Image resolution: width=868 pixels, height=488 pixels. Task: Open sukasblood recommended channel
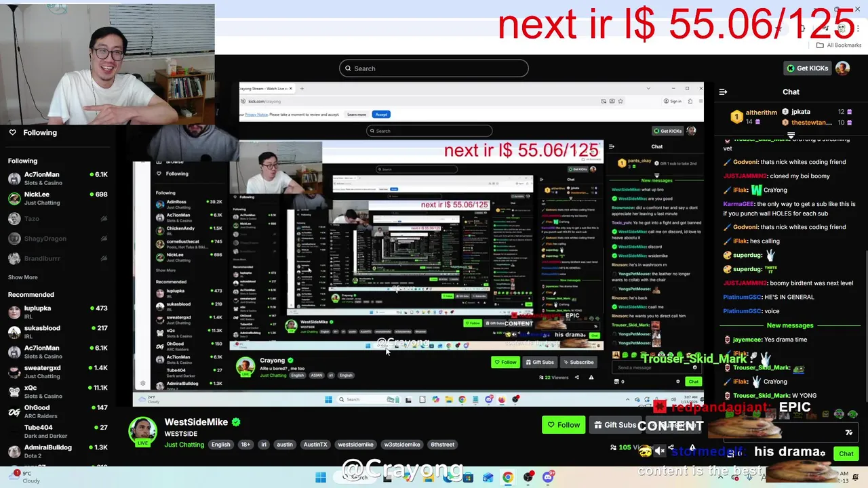point(58,331)
